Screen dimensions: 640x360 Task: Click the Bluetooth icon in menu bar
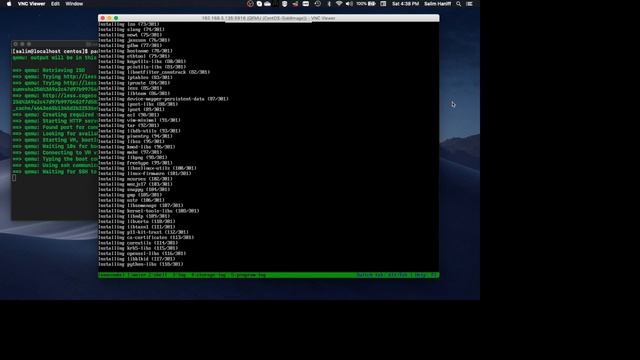click(329, 4)
